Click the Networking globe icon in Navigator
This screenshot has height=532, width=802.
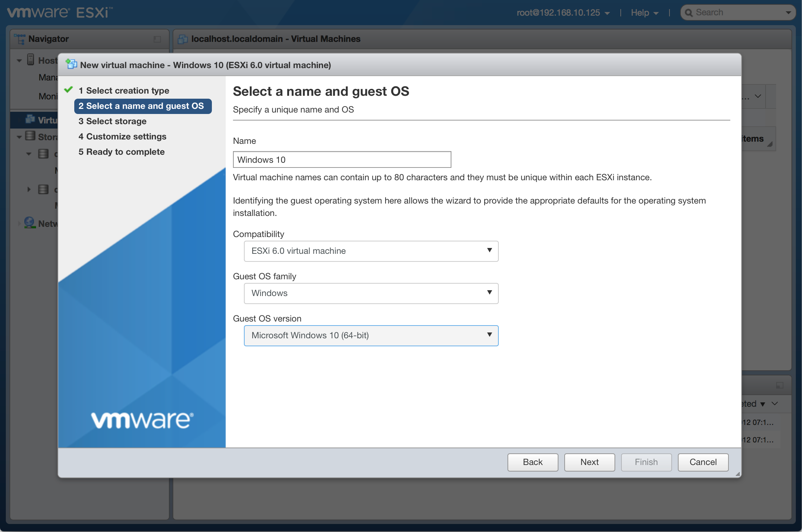(x=29, y=222)
